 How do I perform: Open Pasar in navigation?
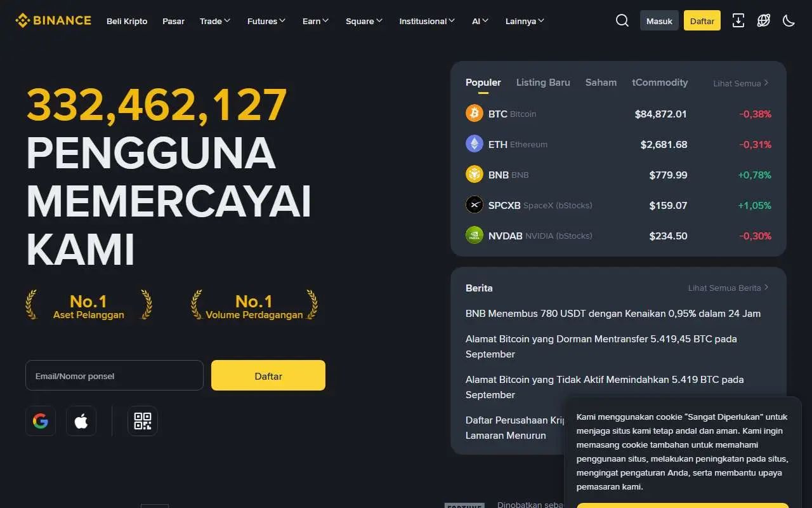[173, 21]
